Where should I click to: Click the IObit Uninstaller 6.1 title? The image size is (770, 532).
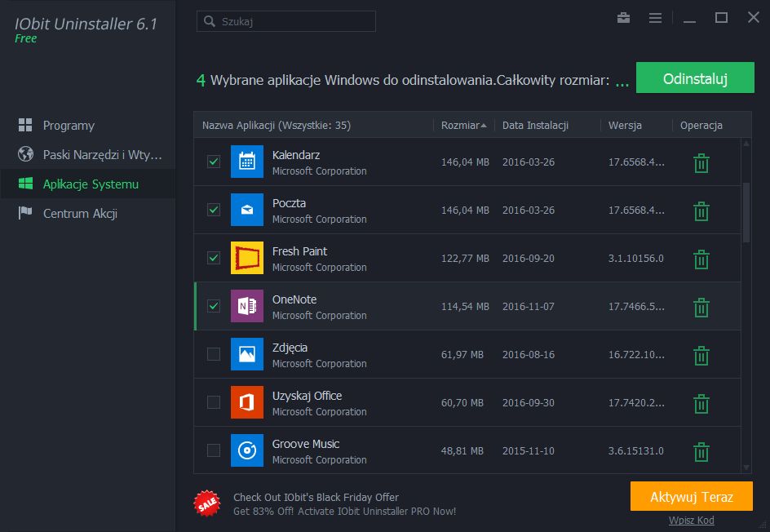(x=86, y=24)
